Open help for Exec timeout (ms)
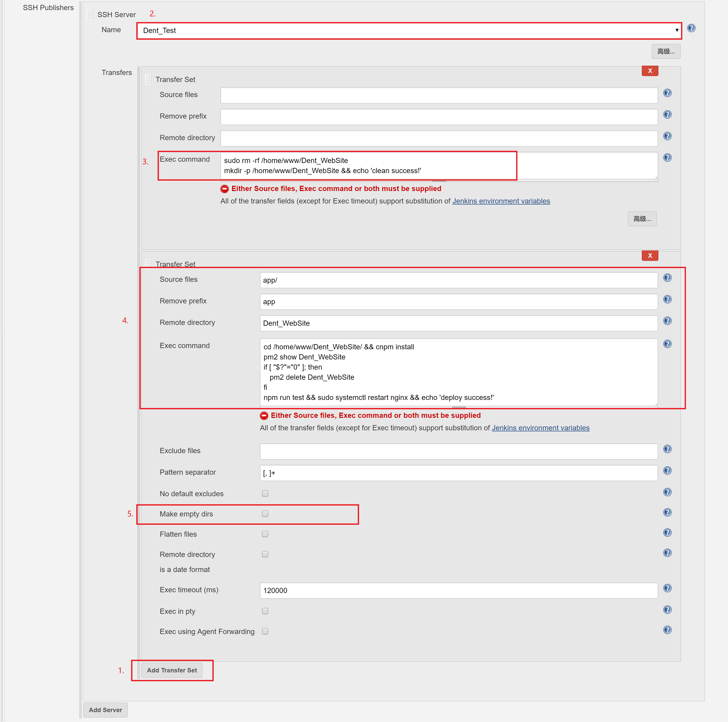 667,588
